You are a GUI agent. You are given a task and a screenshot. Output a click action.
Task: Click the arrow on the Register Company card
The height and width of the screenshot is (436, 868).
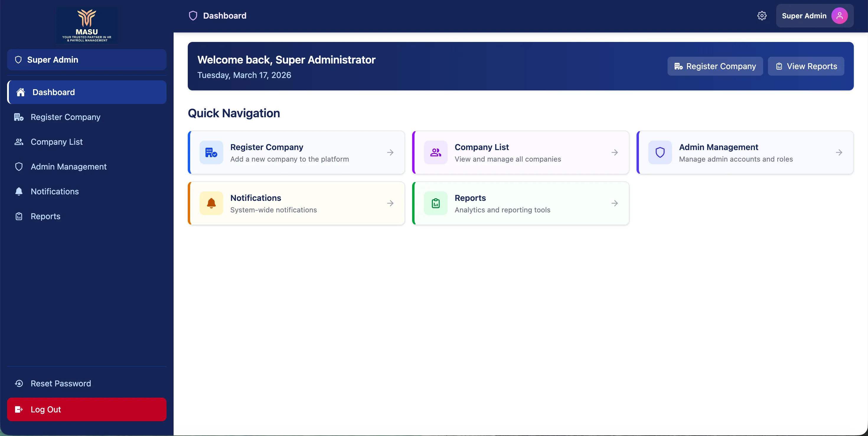click(390, 152)
